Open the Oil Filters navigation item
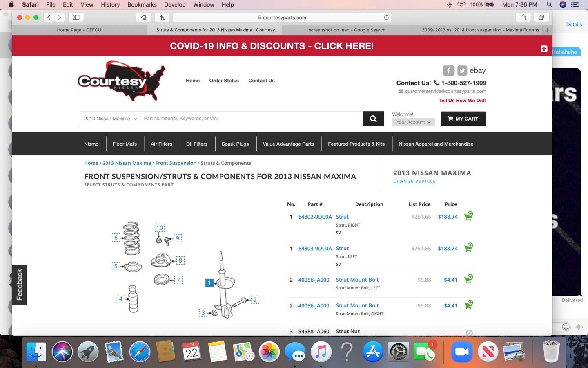The width and height of the screenshot is (588, 368). pyautogui.click(x=197, y=144)
